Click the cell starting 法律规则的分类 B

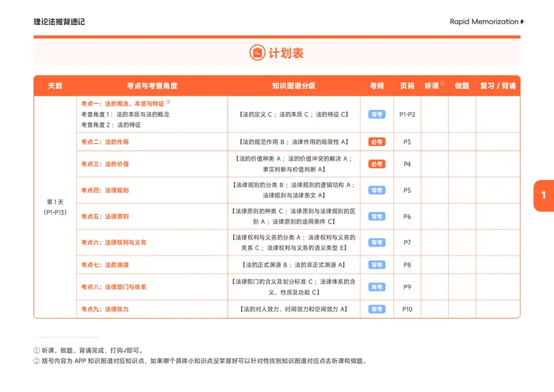click(294, 190)
